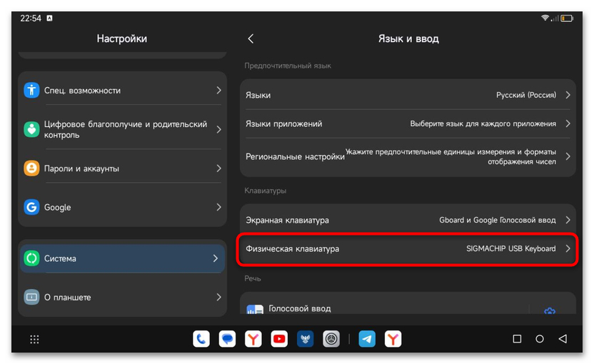Tap the chevron on Языки приложений row
This screenshot has height=364, width=594.
tap(568, 123)
